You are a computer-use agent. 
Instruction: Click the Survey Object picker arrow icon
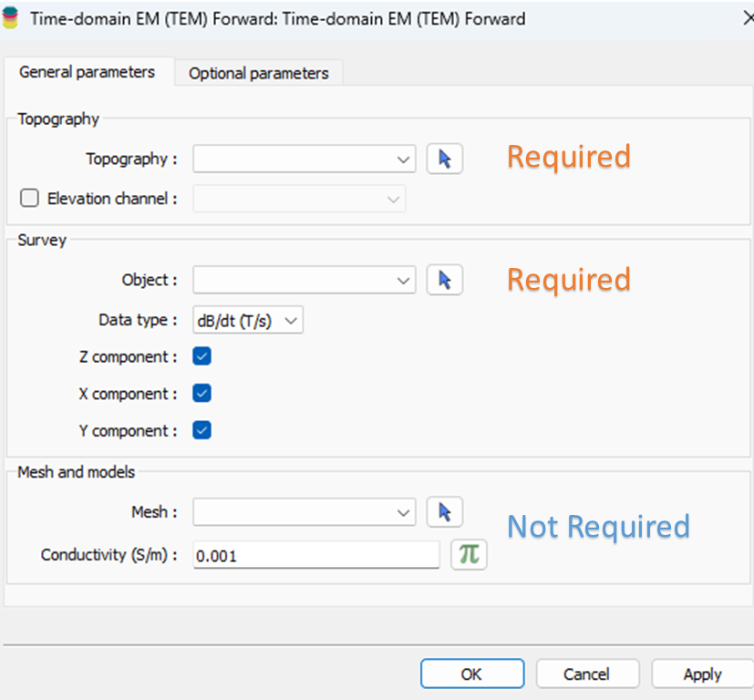(444, 280)
